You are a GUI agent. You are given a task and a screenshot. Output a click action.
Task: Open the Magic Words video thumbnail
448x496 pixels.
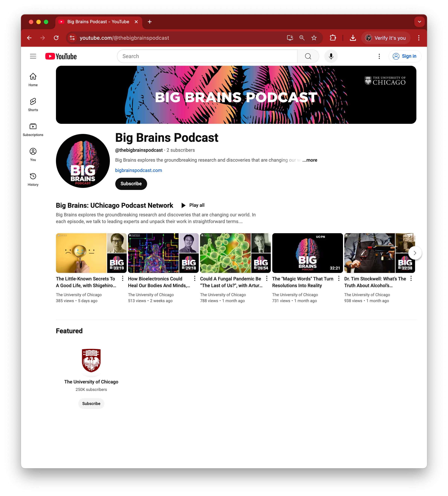pyautogui.click(x=307, y=253)
